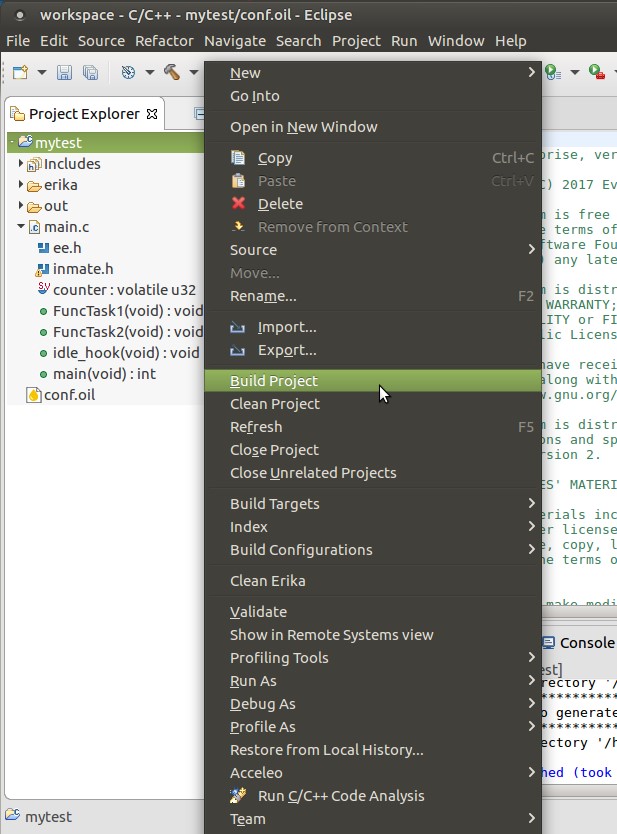
Task: Choose Build Project
Action: click(x=373, y=381)
